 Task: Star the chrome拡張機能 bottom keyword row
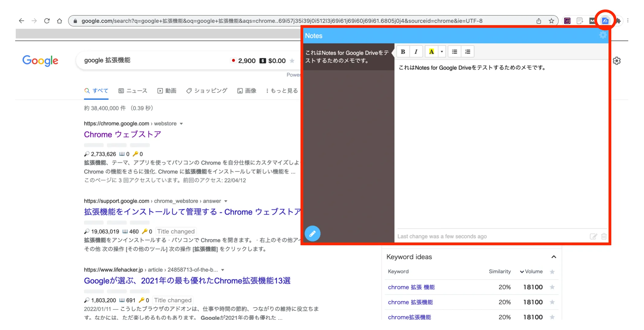[x=552, y=317]
